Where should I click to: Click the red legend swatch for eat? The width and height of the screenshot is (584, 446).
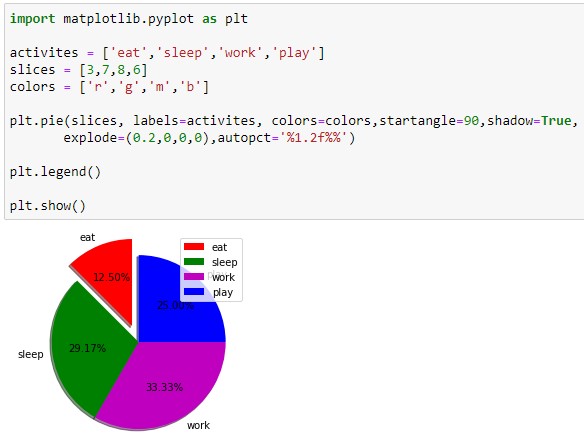tap(194, 247)
